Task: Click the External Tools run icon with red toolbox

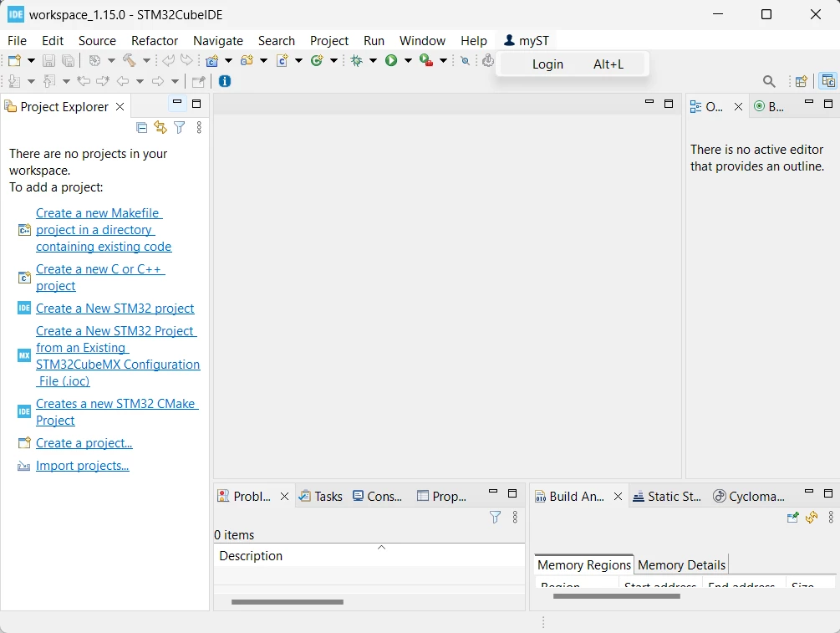Action: pos(426,60)
